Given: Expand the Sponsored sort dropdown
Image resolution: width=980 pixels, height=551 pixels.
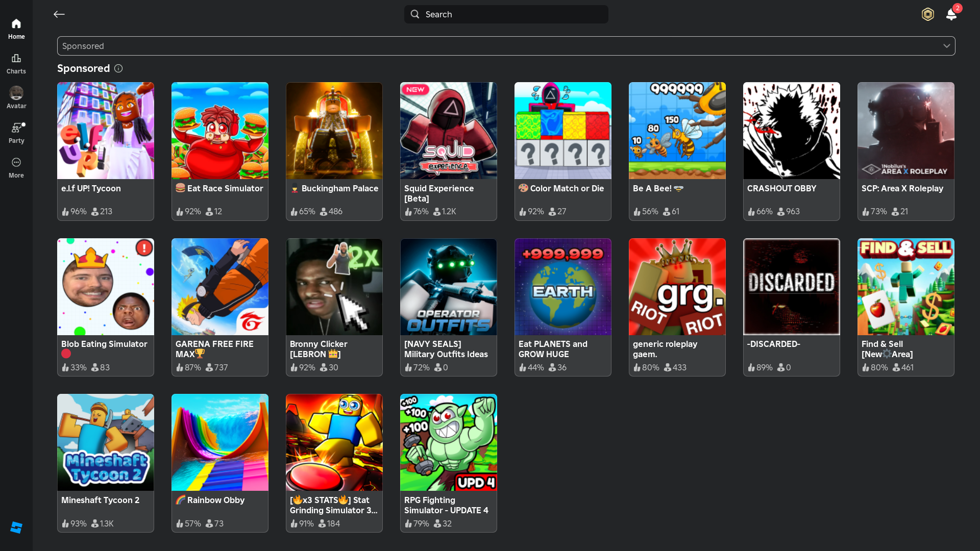Looking at the screenshot, I should 506,46.
